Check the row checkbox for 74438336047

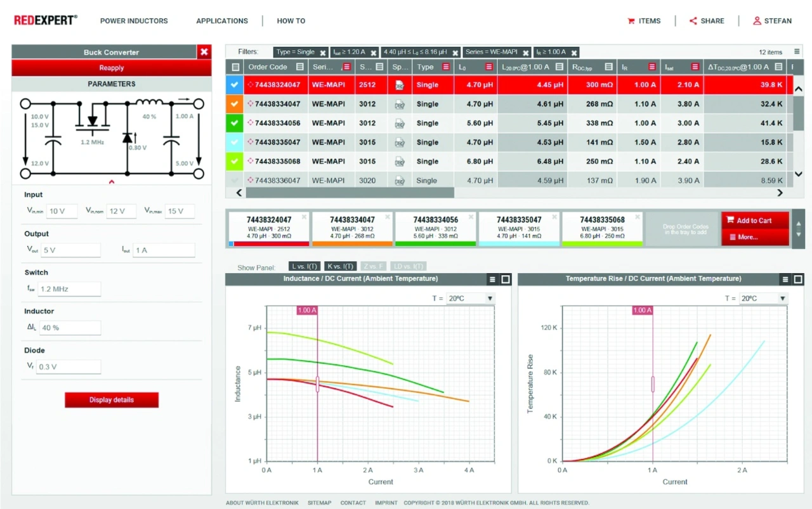pyautogui.click(x=235, y=181)
